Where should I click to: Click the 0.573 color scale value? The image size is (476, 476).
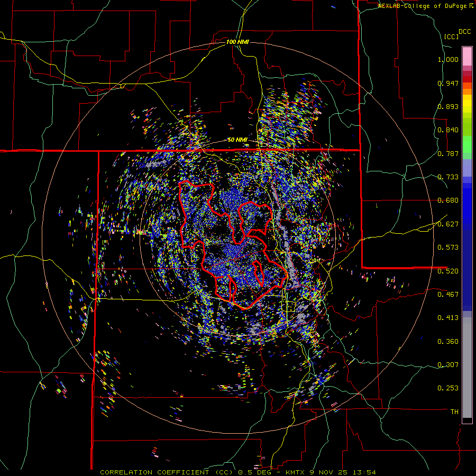point(448,248)
